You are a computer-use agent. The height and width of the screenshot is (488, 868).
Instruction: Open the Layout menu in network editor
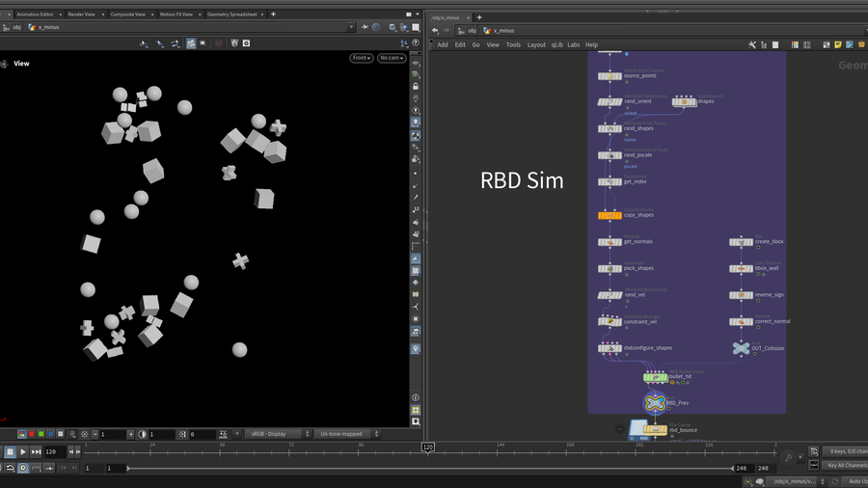point(536,44)
